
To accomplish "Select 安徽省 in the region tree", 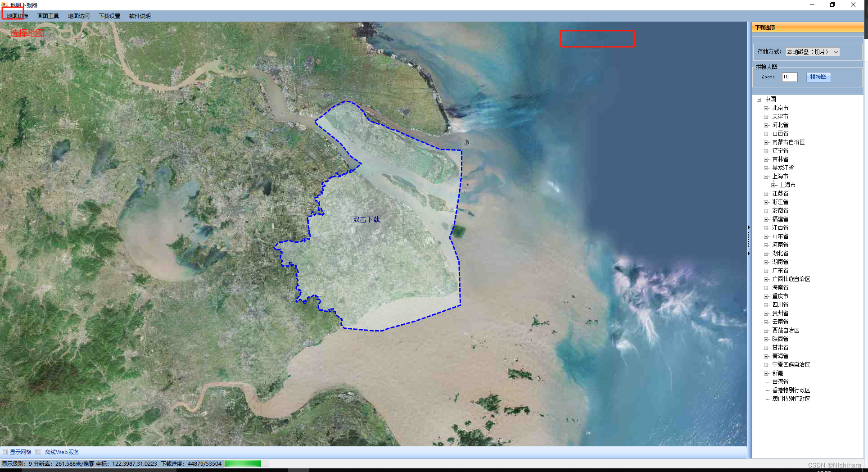I will click(x=780, y=211).
